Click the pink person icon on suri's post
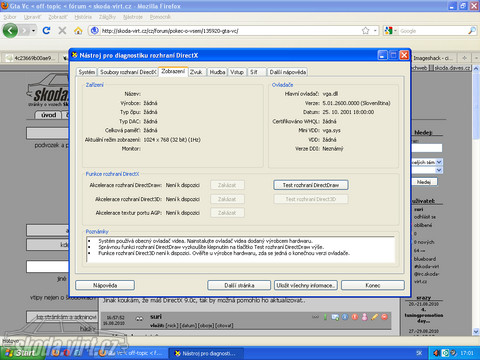The image size is (480, 360). (x=365, y=317)
